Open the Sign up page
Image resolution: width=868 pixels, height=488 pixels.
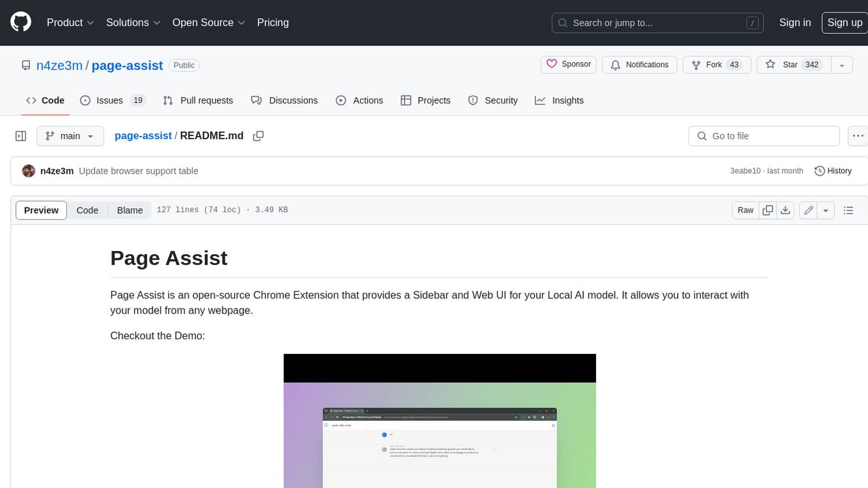point(844,22)
